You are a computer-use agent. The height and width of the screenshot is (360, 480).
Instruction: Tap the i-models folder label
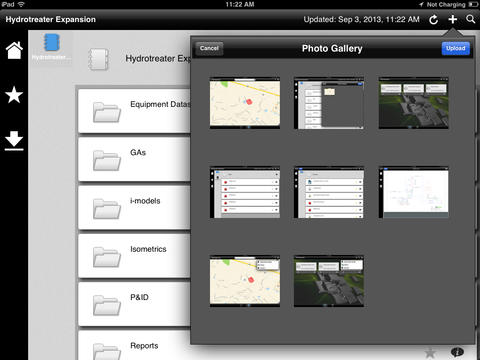(x=145, y=201)
